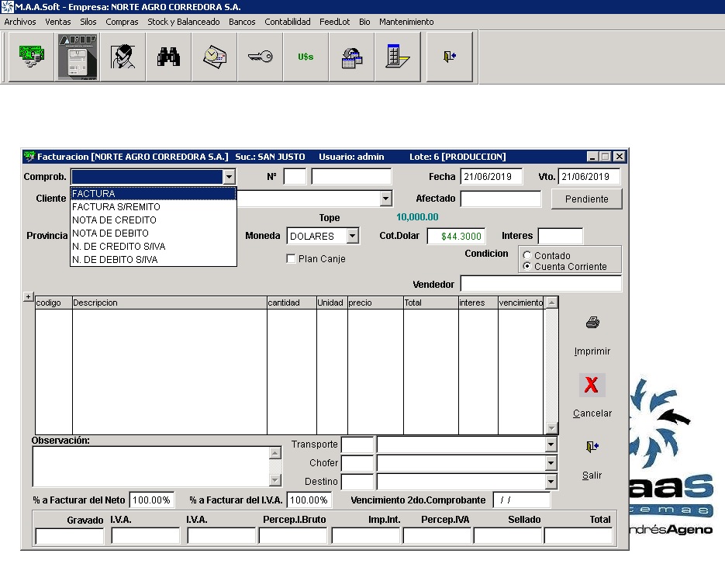725x588 pixels.
Task: Click the red X Cancelar icon
Action: pyautogui.click(x=592, y=385)
